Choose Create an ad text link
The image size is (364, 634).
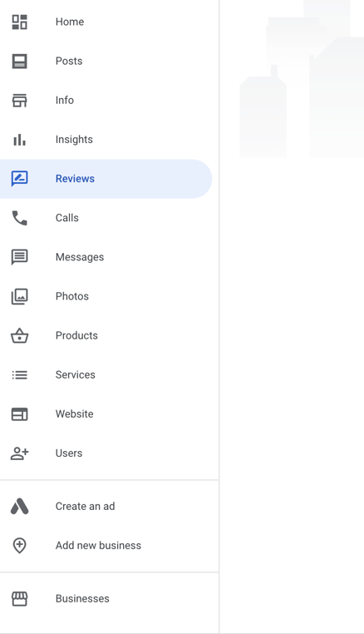click(85, 506)
